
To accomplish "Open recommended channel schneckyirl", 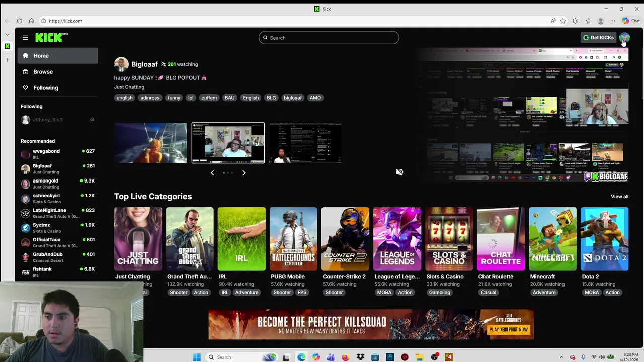I will [x=58, y=198].
